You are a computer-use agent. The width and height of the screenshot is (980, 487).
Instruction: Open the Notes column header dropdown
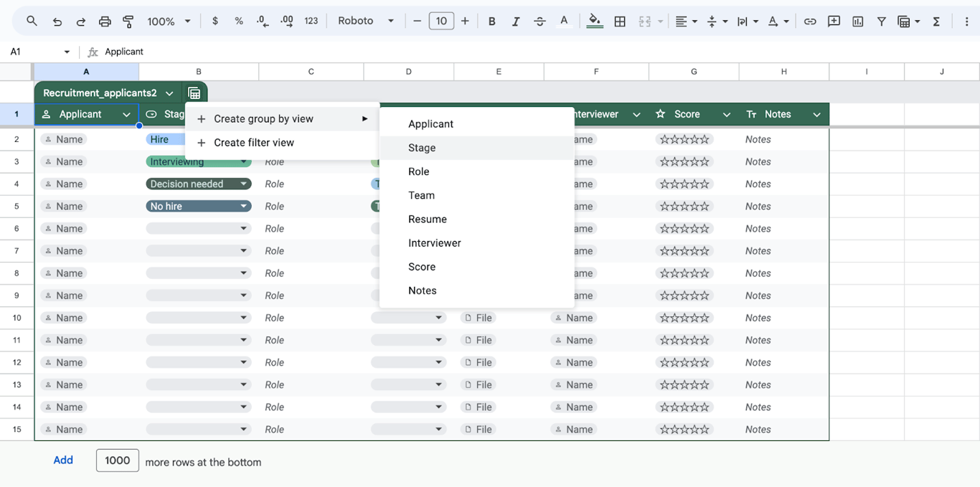(816, 115)
